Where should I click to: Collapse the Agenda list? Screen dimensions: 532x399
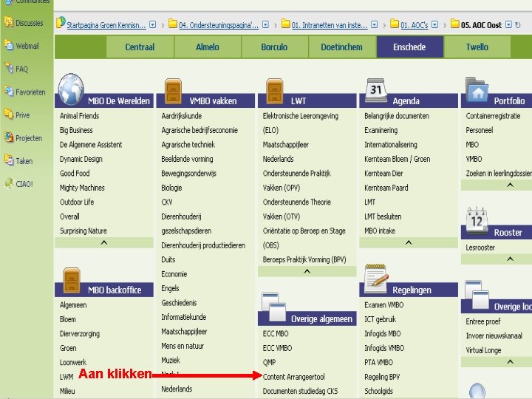click(409, 242)
